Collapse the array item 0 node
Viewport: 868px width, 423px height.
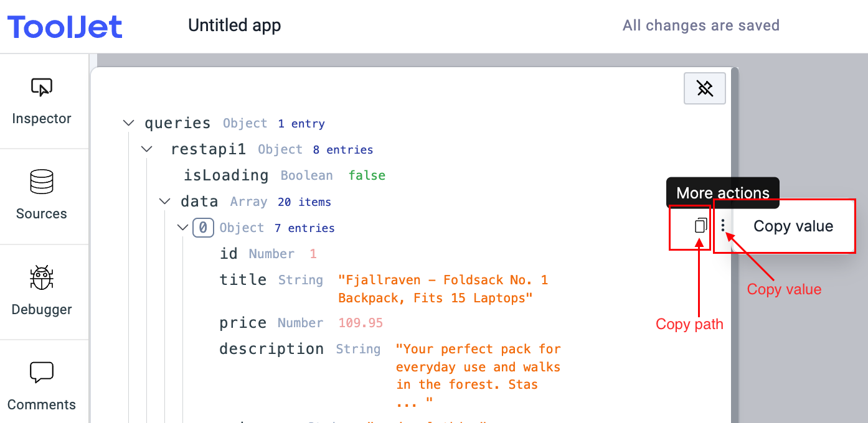click(x=182, y=228)
